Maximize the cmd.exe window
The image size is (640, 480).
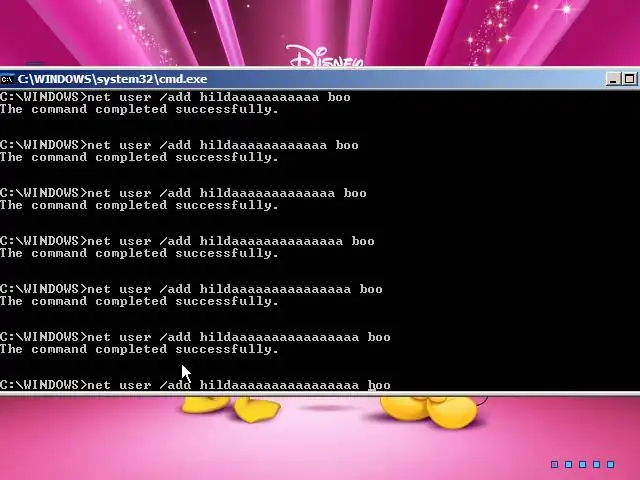click(630, 79)
